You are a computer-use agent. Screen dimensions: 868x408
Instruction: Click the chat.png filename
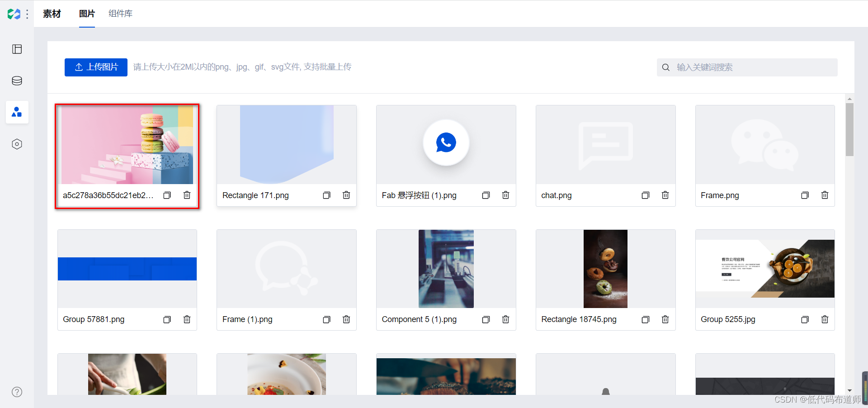pos(557,195)
